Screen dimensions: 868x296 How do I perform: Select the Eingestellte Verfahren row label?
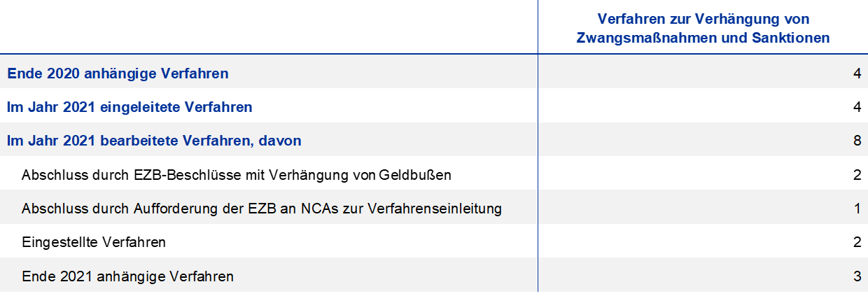[x=94, y=243]
